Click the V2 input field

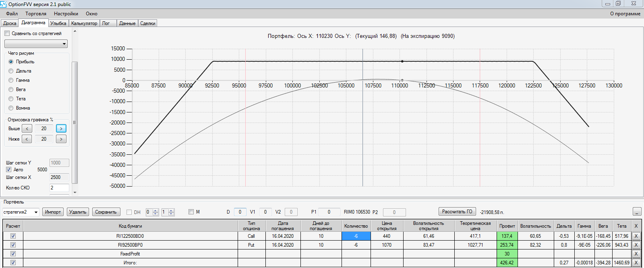(291, 212)
